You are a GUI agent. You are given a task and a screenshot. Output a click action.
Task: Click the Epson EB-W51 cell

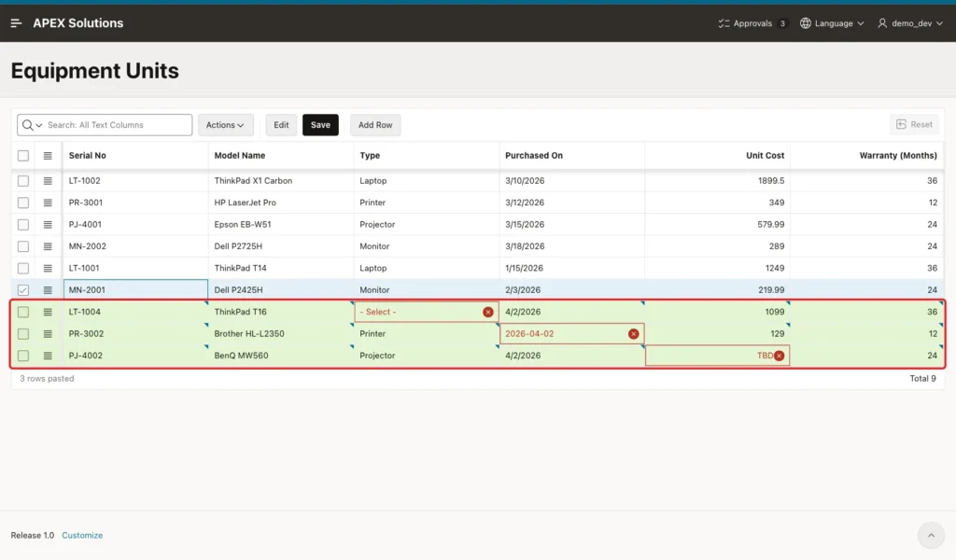(x=280, y=225)
